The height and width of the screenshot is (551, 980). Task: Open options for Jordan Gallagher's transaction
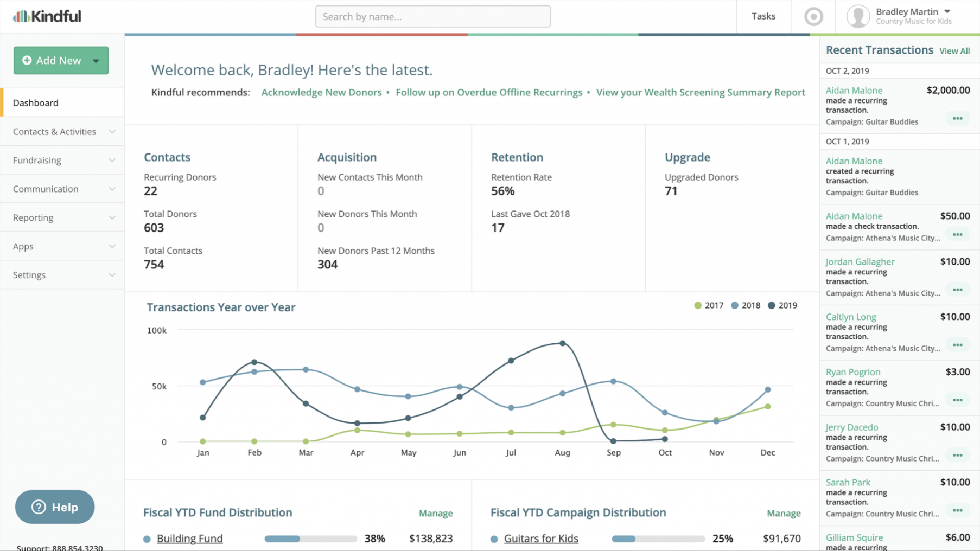[x=958, y=290]
